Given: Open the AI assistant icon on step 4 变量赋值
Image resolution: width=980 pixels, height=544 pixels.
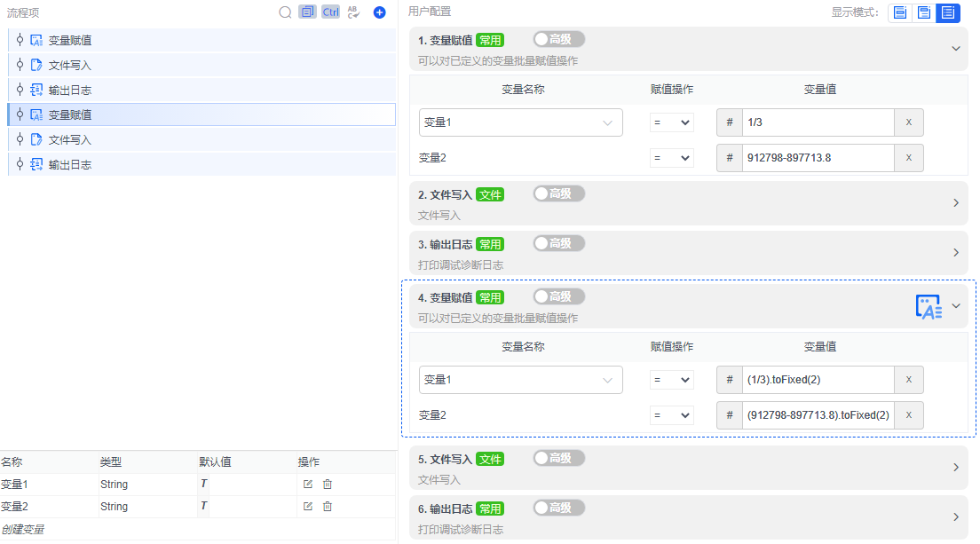Looking at the screenshot, I should tap(929, 305).
